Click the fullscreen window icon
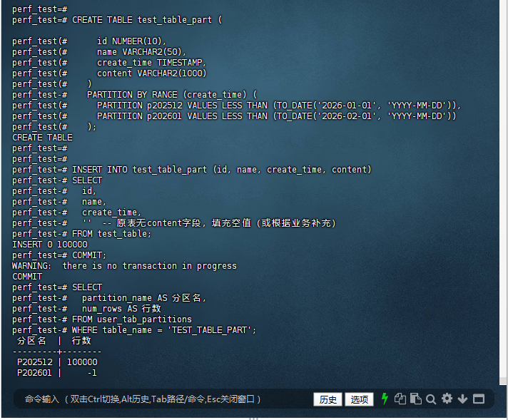508x420 pixels. 479,399
